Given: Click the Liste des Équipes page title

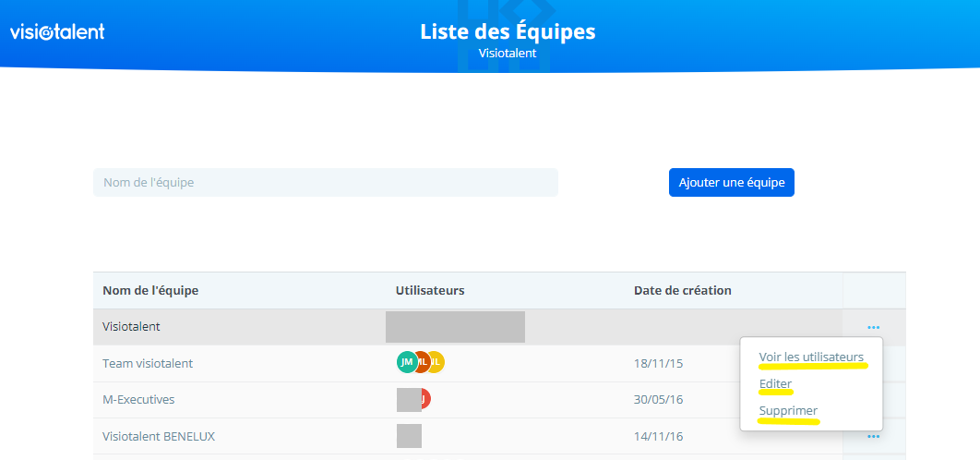Looking at the screenshot, I should point(508,31).
